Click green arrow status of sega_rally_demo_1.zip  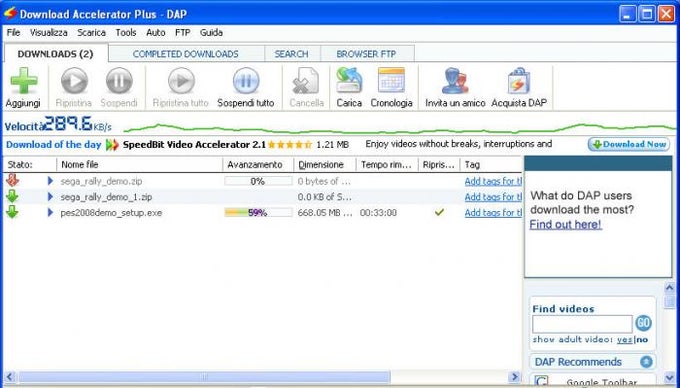pyautogui.click(x=13, y=196)
